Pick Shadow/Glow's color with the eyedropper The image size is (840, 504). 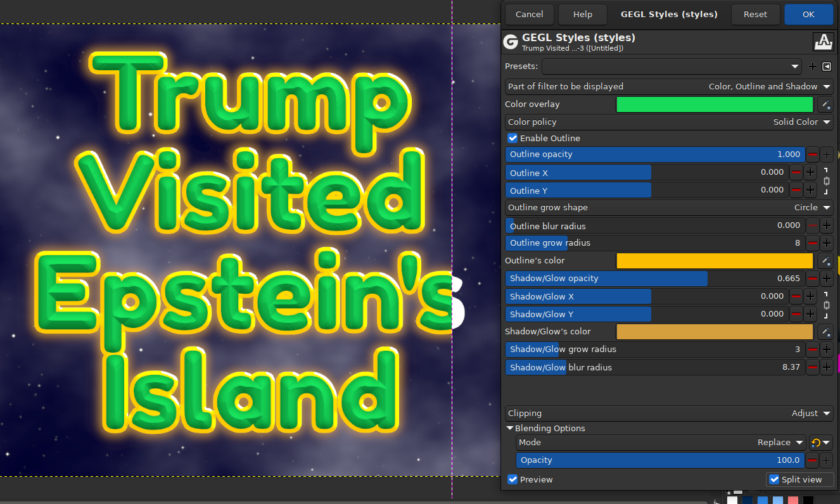click(x=825, y=332)
